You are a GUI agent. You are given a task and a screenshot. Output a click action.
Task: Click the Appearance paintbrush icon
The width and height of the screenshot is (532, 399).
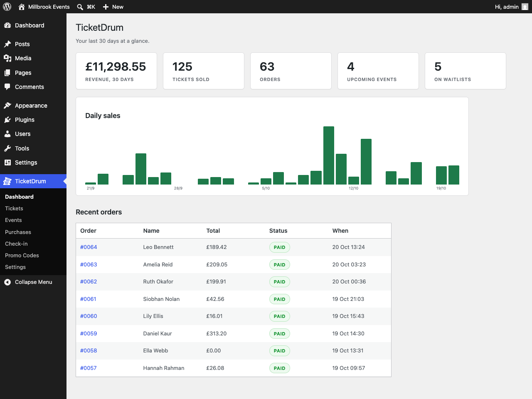pyautogui.click(x=7, y=106)
